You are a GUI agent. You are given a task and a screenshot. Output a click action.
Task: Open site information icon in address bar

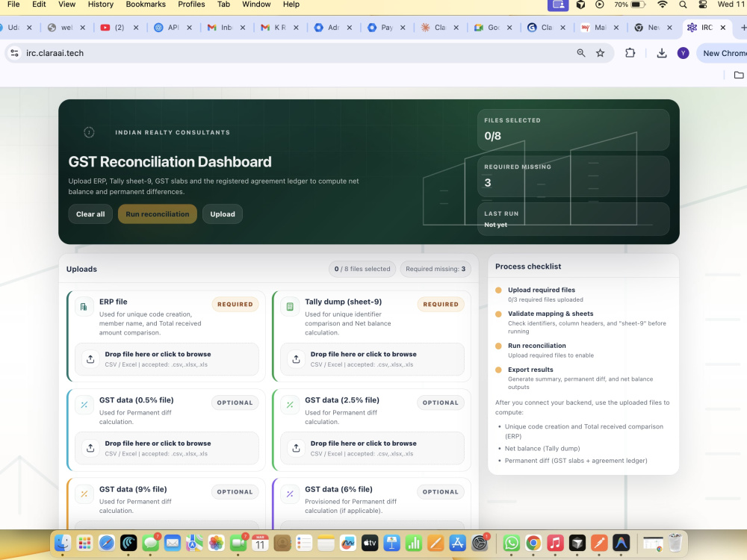click(x=15, y=53)
